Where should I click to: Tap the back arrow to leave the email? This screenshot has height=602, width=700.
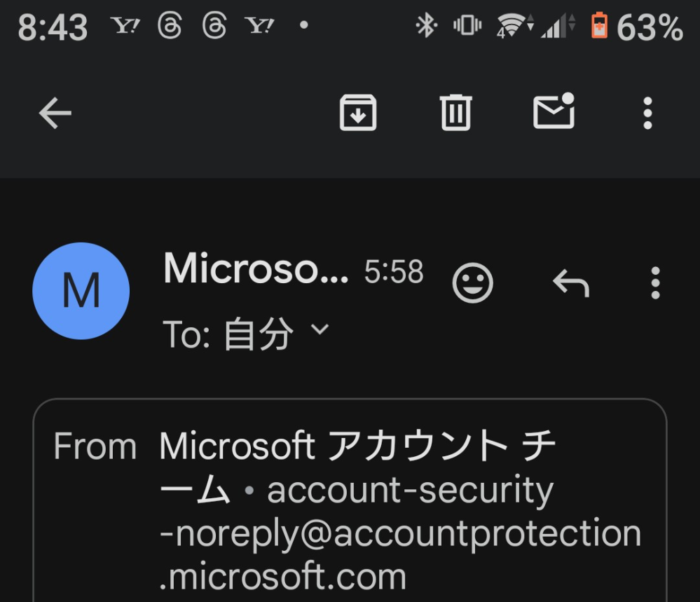55,113
